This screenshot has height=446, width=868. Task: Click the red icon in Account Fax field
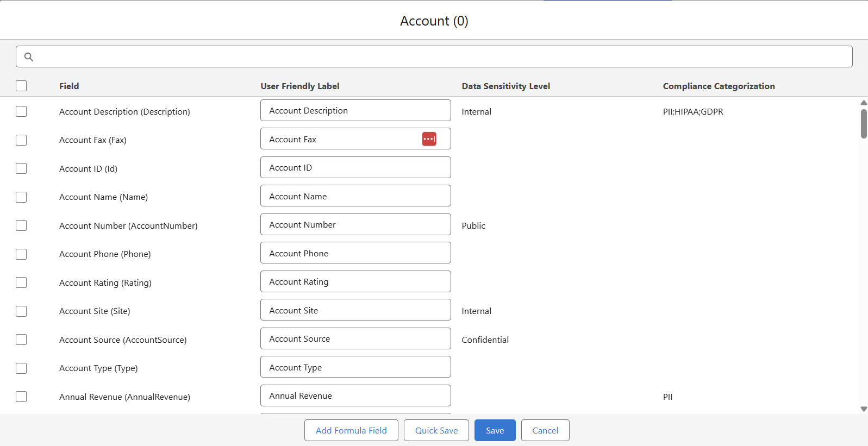point(429,139)
